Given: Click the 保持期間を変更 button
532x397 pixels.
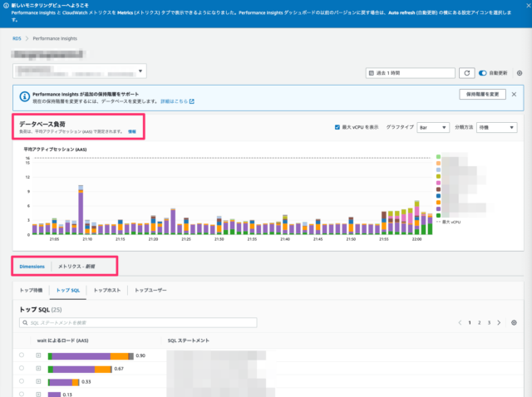Looking at the screenshot, I should tap(482, 95).
